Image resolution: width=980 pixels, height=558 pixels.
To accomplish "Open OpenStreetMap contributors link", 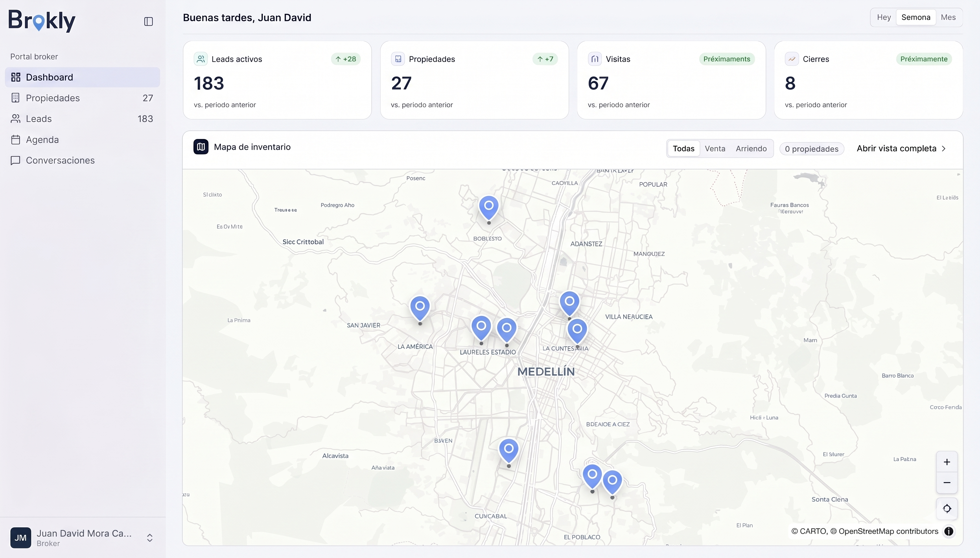I will click(888, 531).
